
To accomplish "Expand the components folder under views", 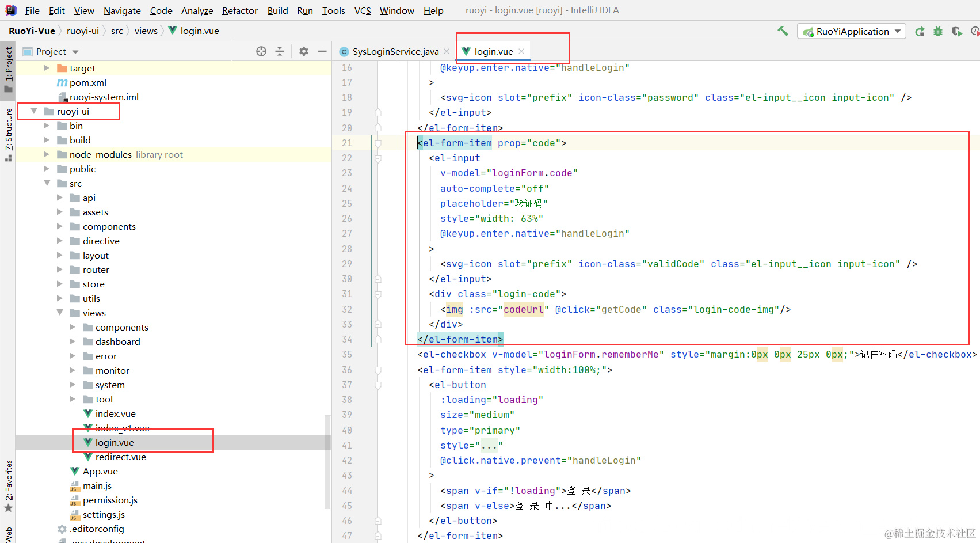I will (x=73, y=327).
